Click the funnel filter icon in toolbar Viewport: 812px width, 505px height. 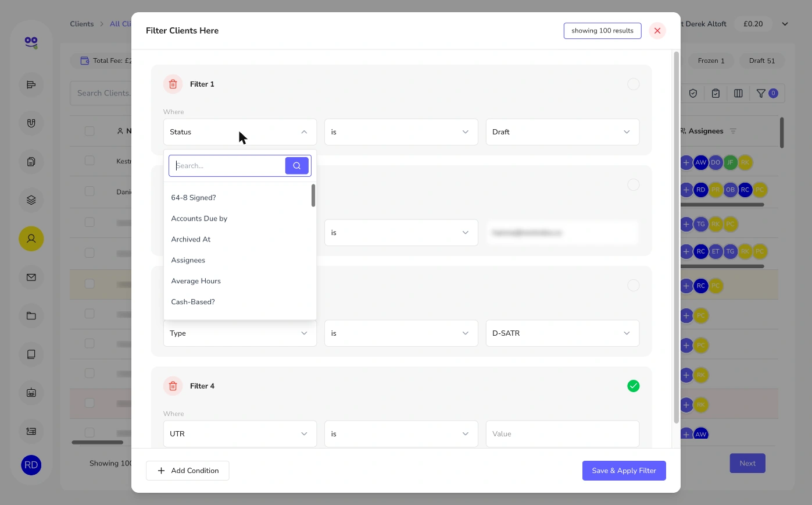point(761,93)
